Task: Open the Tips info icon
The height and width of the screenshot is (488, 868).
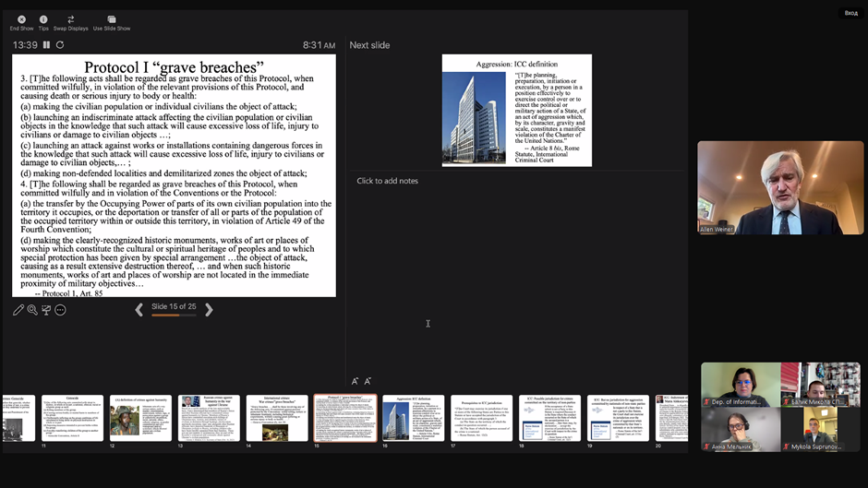Action: point(43,19)
